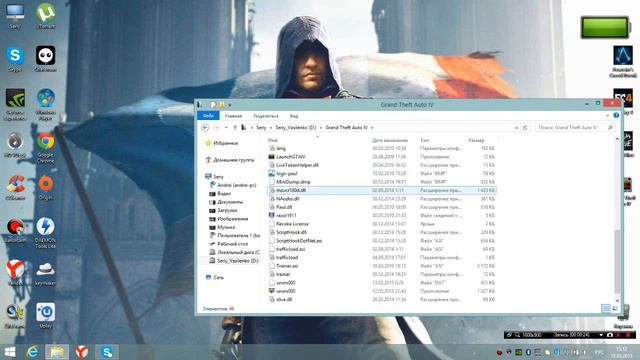Open the uTorrent desktop shortcut
The width and height of the screenshot is (640, 360).
click(x=46, y=16)
